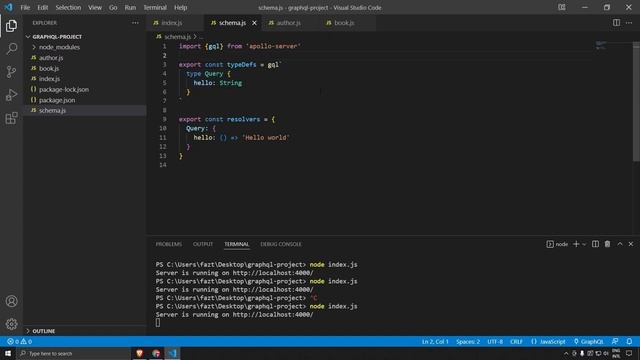Click the Explorer more actions ellipsis

tap(135, 23)
